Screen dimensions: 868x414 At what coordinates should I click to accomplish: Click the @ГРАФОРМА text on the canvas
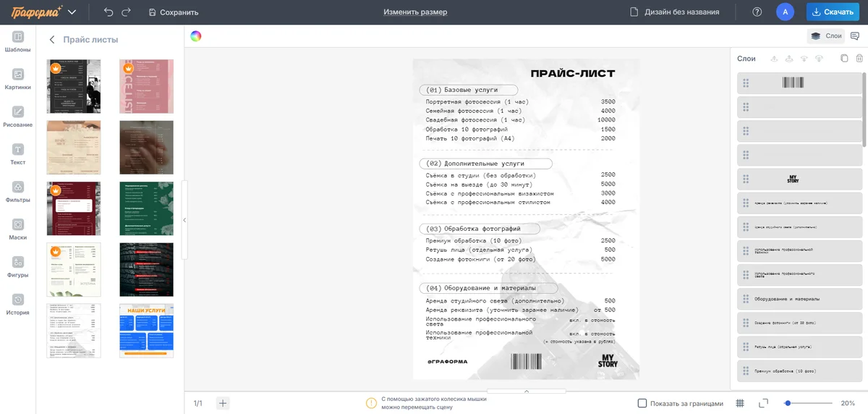tap(447, 361)
